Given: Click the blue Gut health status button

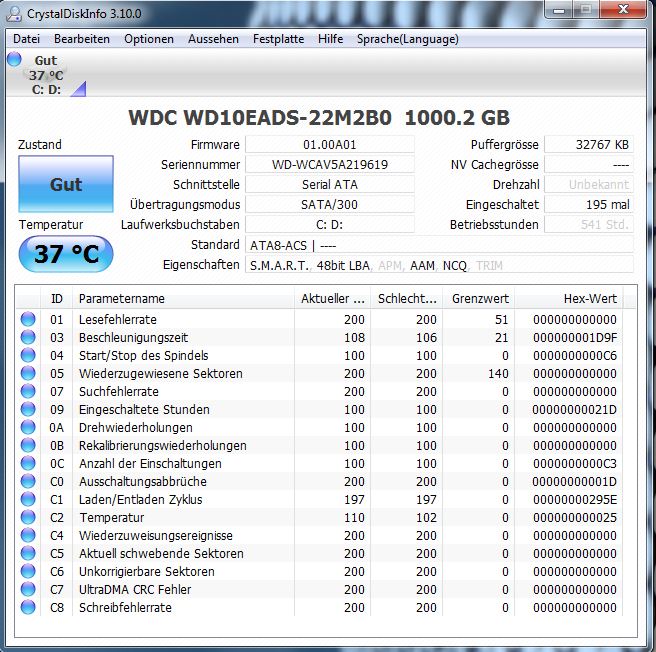Looking at the screenshot, I should point(66,184).
